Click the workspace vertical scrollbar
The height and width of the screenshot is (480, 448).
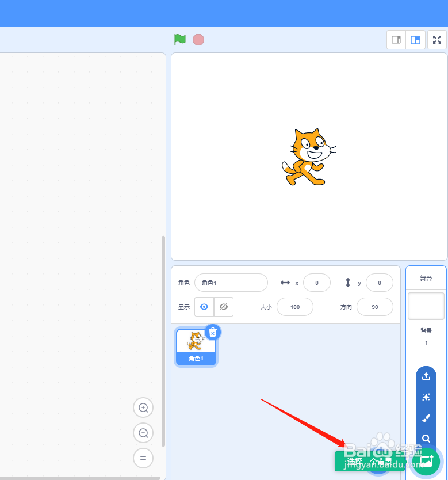pos(163,341)
